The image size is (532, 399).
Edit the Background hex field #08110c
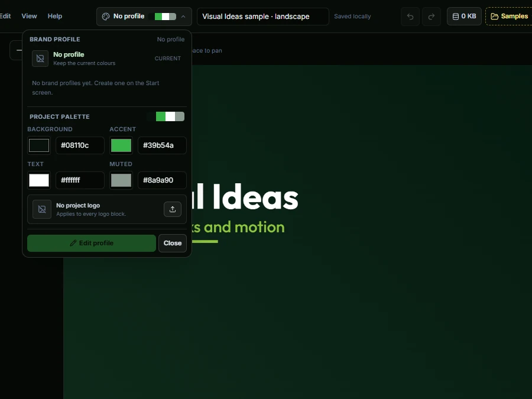point(80,145)
